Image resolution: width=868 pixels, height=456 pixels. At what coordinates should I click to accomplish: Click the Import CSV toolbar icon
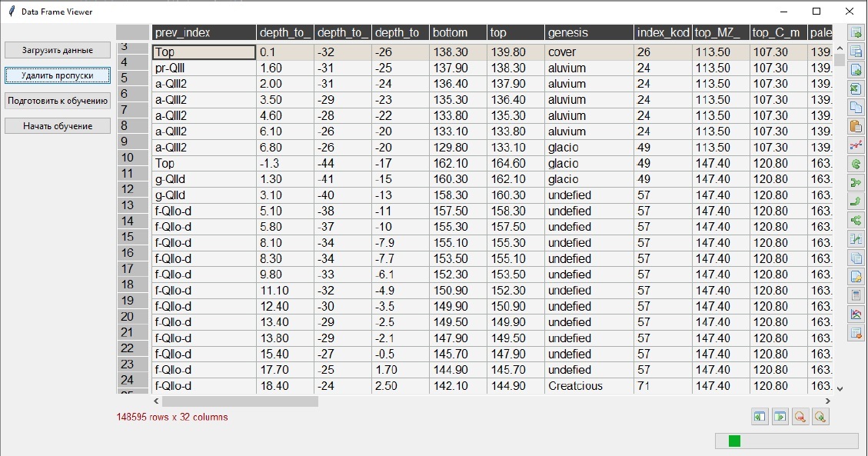click(x=856, y=70)
